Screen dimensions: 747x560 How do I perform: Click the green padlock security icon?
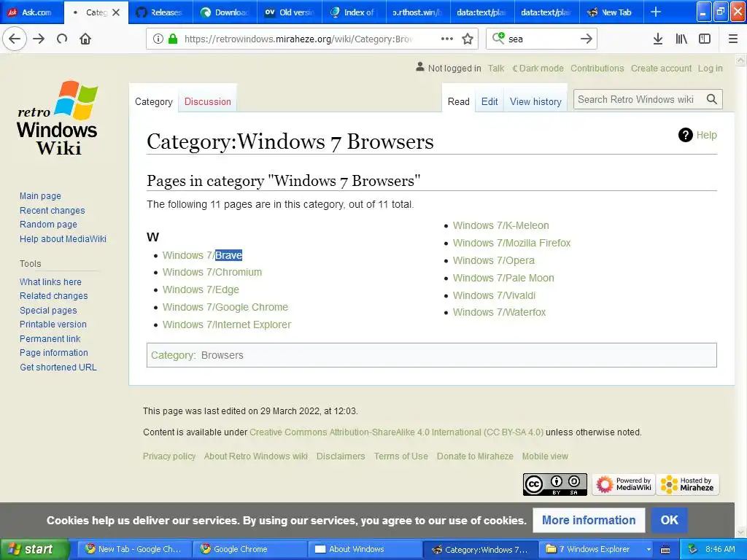coord(173,39)
